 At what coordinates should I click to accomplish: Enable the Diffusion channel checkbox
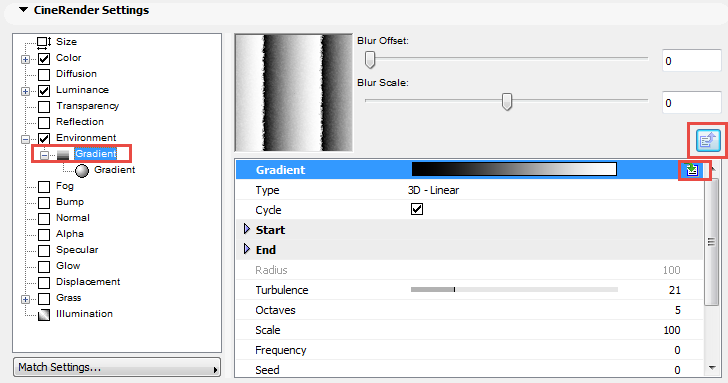coord(44,75)
